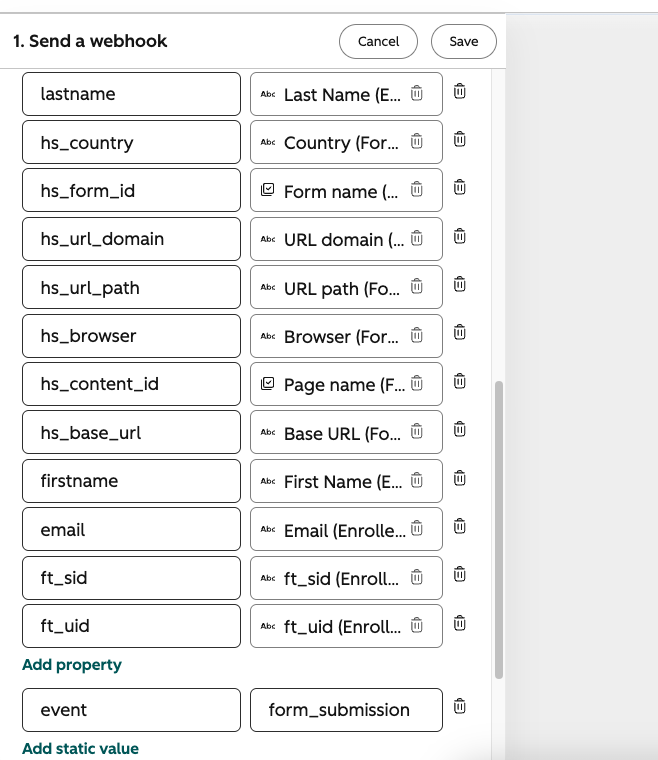Delete the hs_form_id row with outer trash icon
Screen dimensions: 658x760
point(459,187)
